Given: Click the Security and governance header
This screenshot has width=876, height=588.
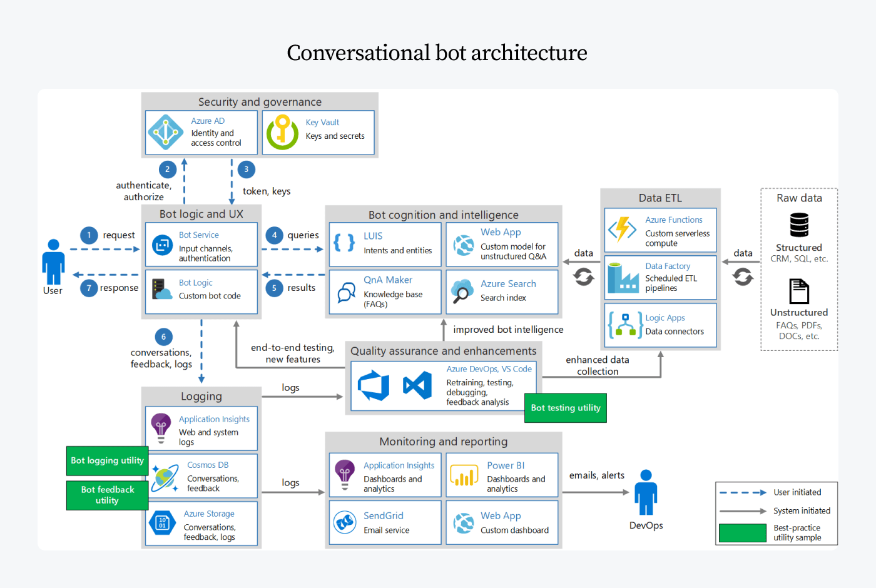Looking at the screenshot, I should coord(260,102).
